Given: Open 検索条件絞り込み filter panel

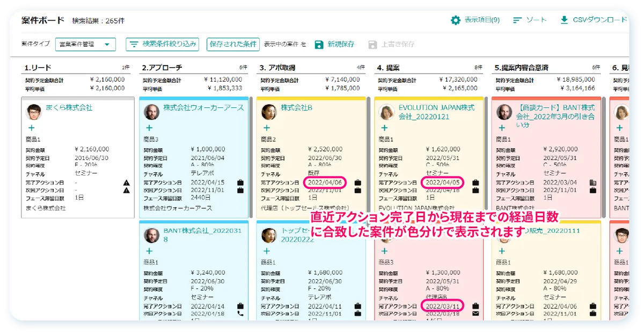Looking at the screenshot, I should [x=163, y=44].
